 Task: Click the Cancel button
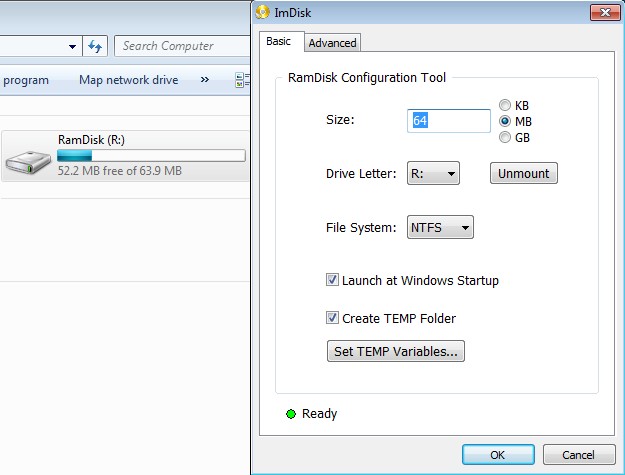point(578,455)
